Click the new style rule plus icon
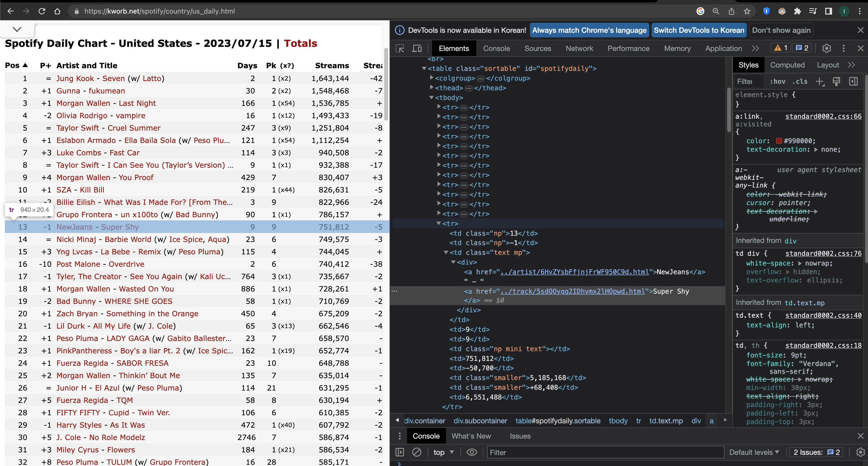The height and width of the screenshot is (466, 868). [x=819, y=82]
